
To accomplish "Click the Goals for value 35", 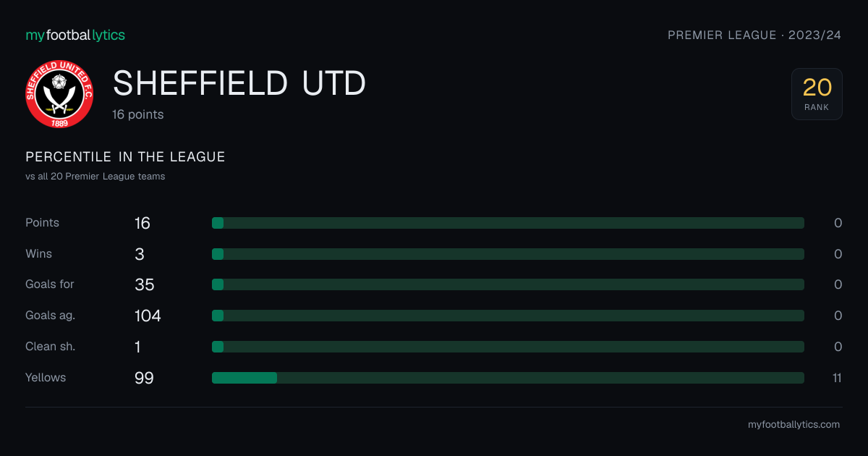I will click(144, 284).
